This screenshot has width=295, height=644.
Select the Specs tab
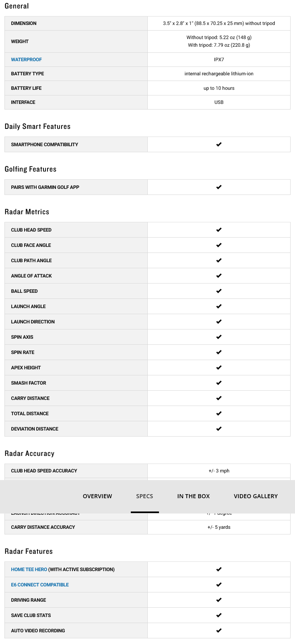pyautogui.click(x=144, y=496)
